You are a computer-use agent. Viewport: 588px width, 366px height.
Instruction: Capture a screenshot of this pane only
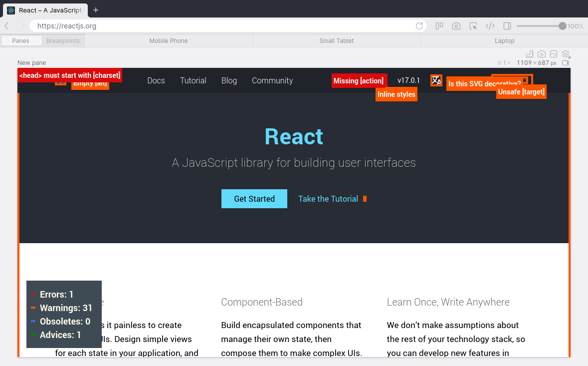coord(542,54)
